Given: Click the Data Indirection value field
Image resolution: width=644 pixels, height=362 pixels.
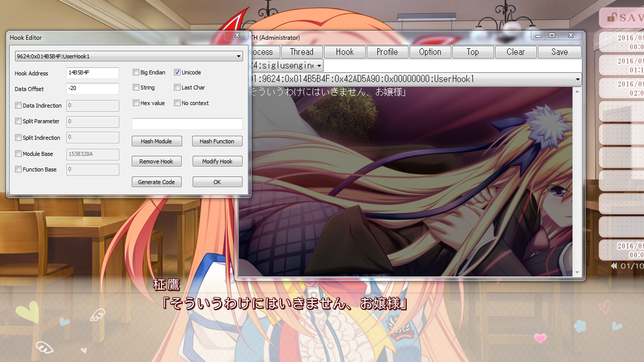Looking at the screenshot, I should click(x=93, y=106).
